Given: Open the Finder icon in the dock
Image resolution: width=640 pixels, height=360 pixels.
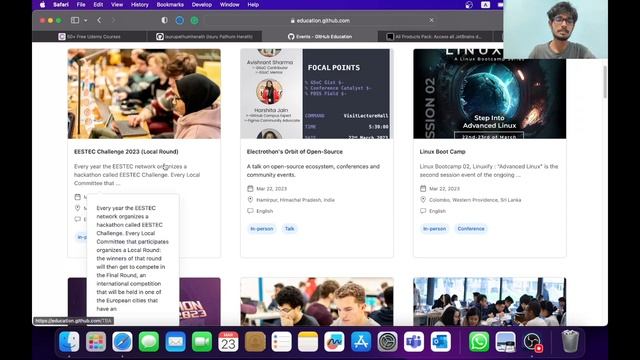Looking at the screenshot, I should click(x=69, y=342).
